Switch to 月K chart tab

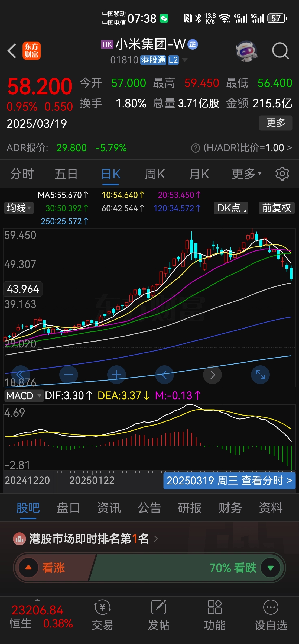(199, 174)
